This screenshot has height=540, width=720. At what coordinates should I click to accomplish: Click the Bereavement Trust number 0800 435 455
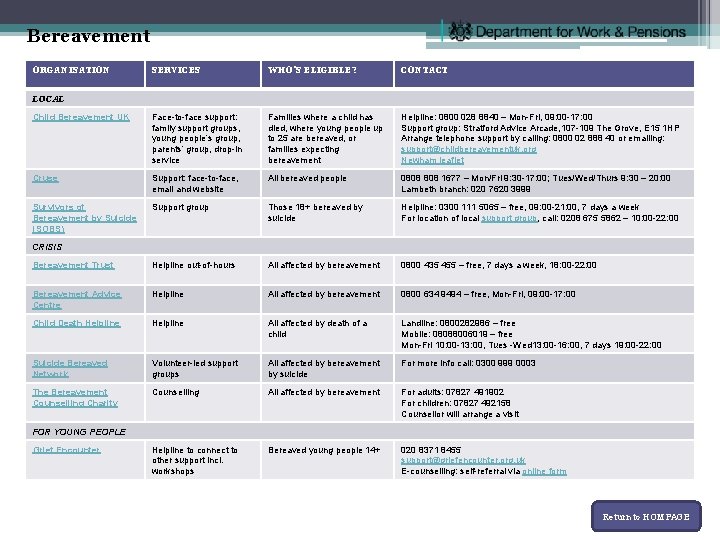(x=428, y=265)
